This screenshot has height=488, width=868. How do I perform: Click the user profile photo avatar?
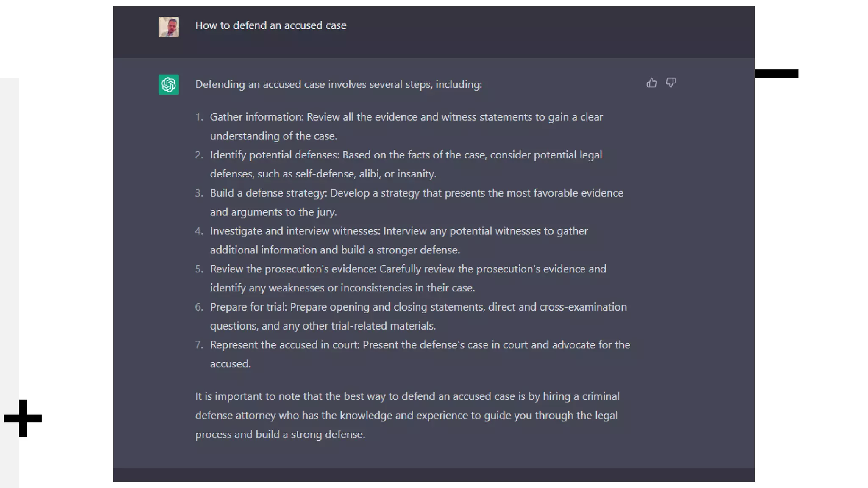pyautogui.click(x=168, y=27)
